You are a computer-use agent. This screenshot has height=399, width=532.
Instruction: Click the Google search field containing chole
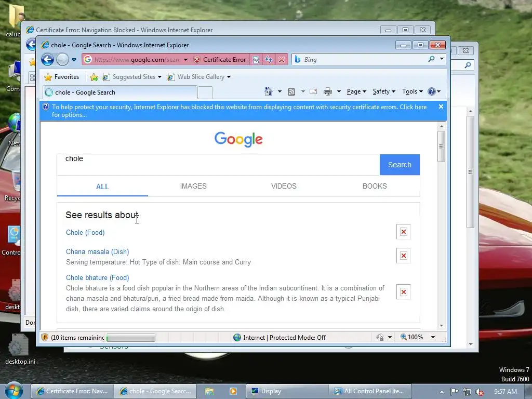point(218,165)
